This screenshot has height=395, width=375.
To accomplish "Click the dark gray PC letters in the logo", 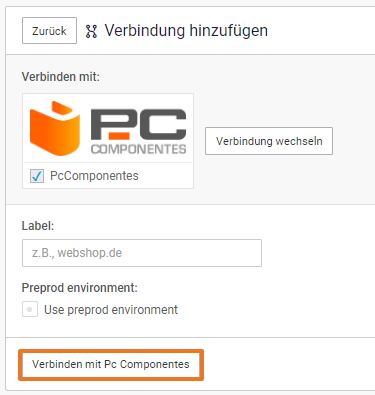I will click(138, 124).
